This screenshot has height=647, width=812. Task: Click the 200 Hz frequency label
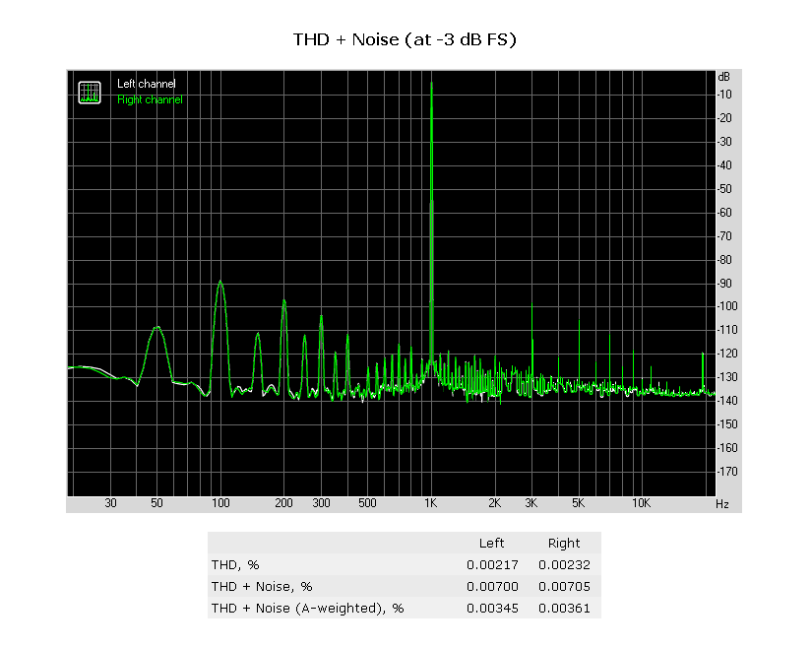[x=283, y=503]
